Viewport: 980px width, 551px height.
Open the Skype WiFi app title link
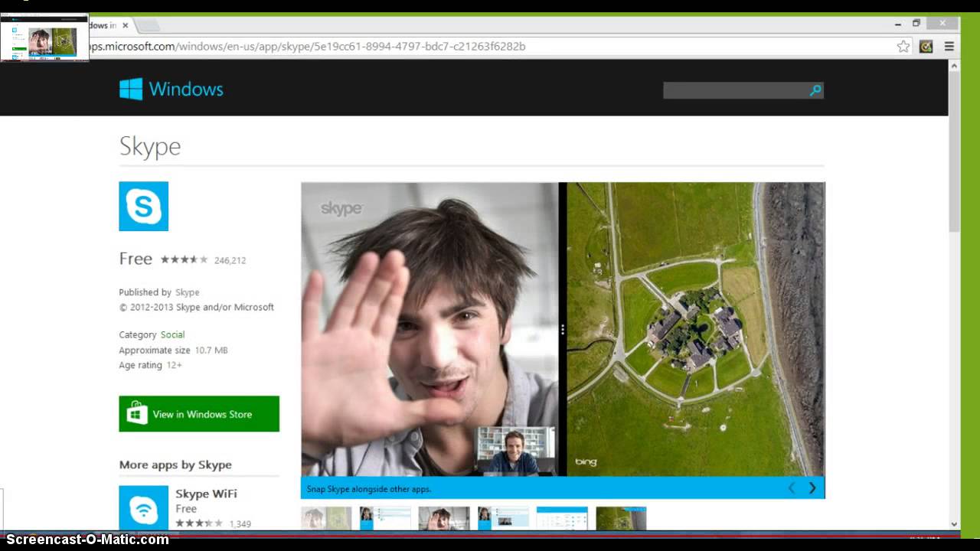pos(206,494)
